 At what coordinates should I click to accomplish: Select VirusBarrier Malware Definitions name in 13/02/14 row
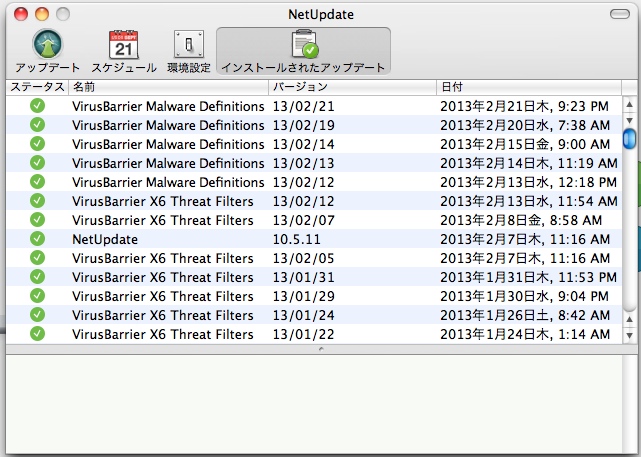coord(168,144)
